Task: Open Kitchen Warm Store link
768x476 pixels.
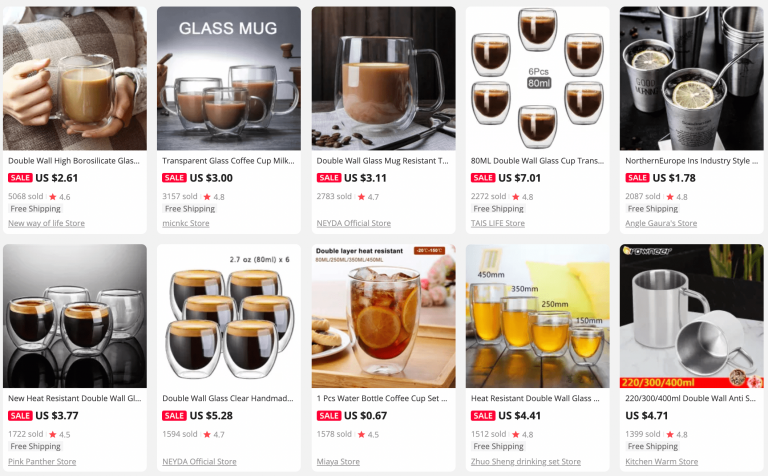Action: pyautogui.click(x=661, y=461)
